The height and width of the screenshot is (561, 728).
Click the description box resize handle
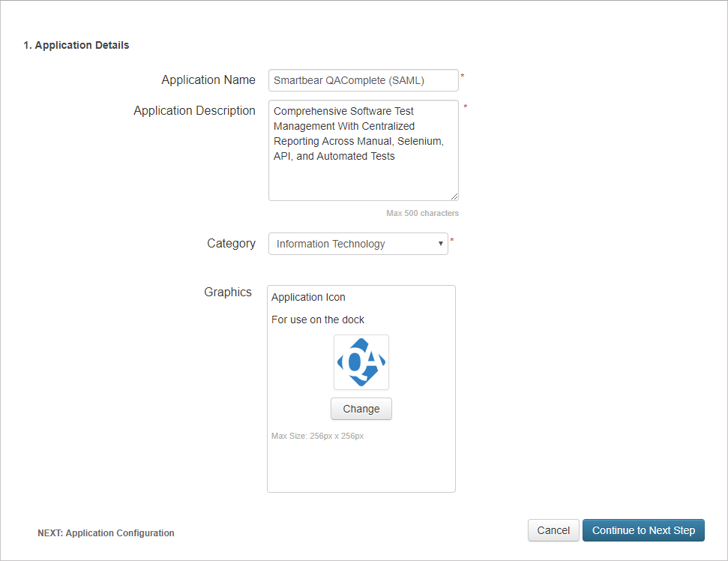point(454,196)
